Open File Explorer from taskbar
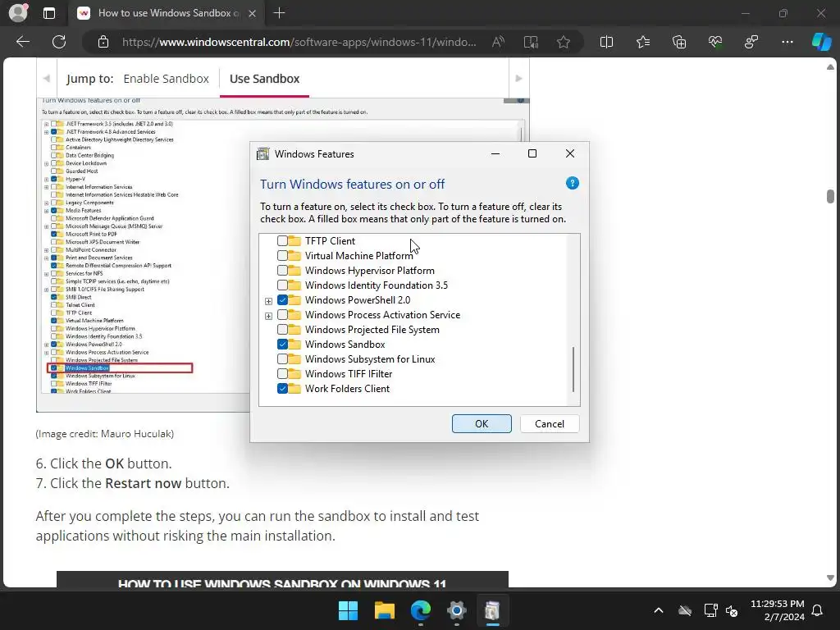Viewport: 840px width, 630px height. coord(384,610)
